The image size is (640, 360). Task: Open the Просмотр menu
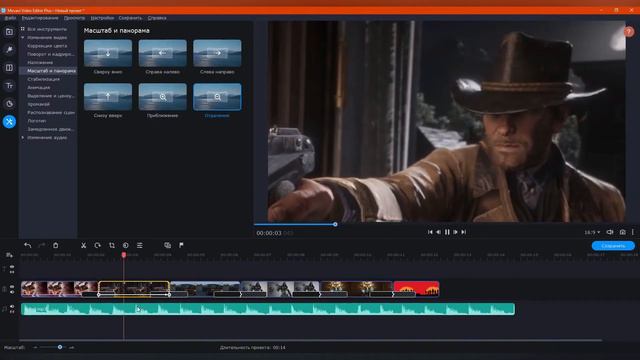74,18
